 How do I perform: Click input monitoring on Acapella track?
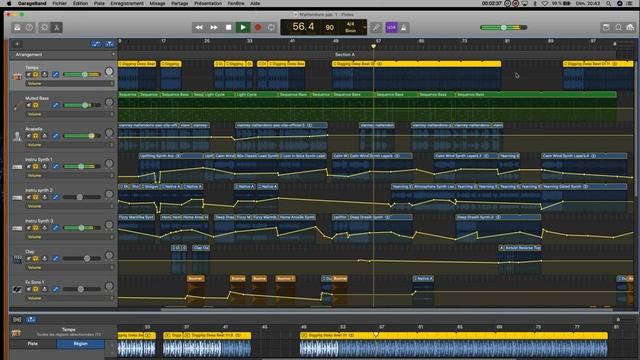(x=44, y=136)
